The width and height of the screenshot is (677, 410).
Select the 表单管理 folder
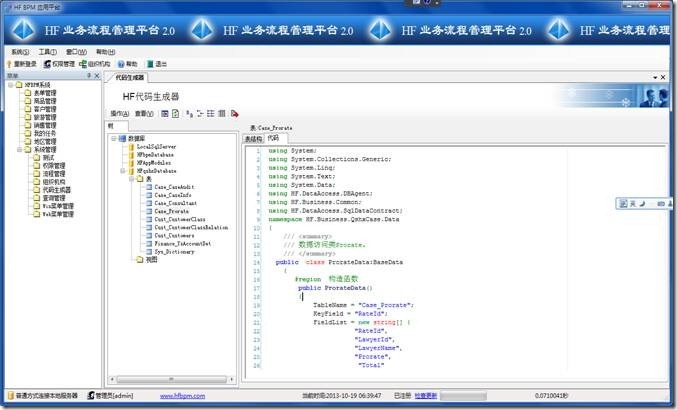41,93
